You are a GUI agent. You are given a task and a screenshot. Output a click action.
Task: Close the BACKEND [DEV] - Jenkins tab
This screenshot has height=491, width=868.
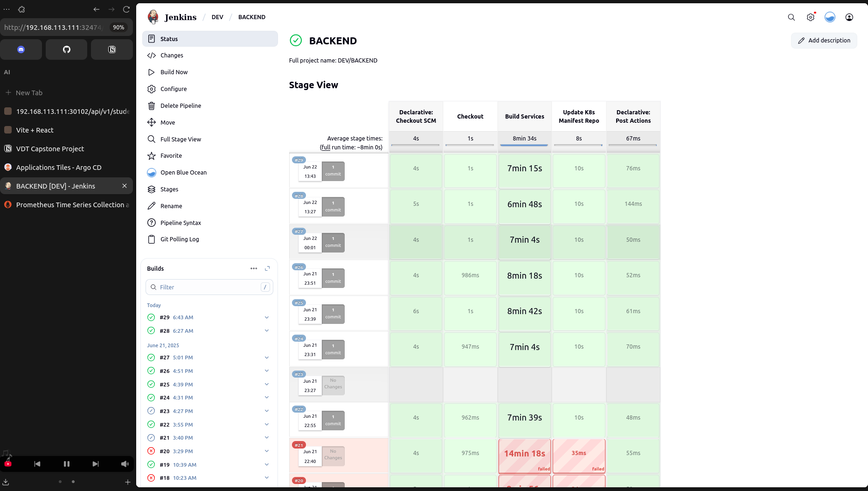[x=125, y=186]
